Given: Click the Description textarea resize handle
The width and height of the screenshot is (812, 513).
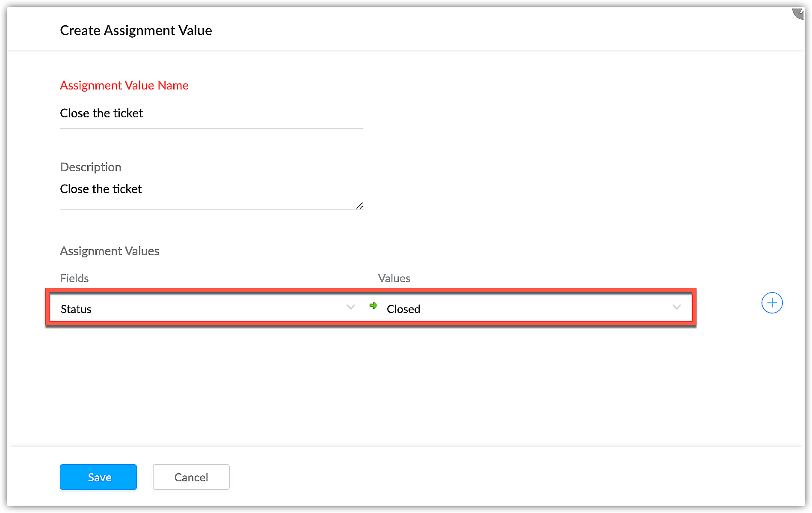Looking at the screenshot, I should 360,206.
